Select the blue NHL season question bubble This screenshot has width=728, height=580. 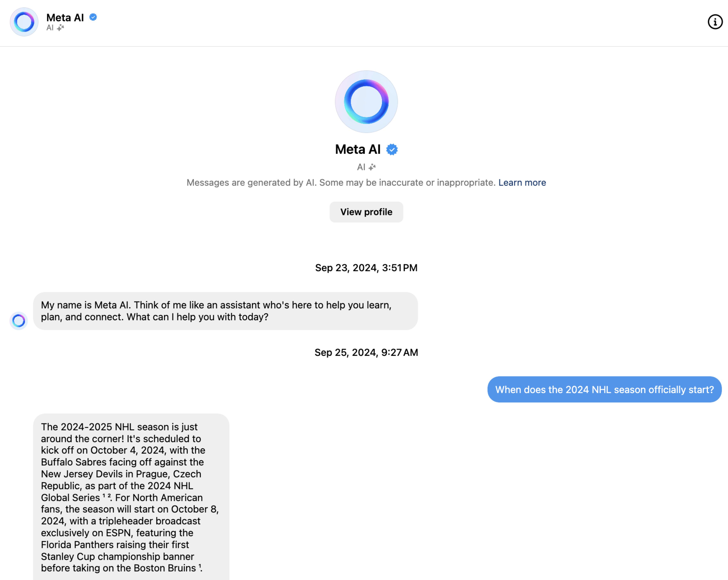point(604,389)
